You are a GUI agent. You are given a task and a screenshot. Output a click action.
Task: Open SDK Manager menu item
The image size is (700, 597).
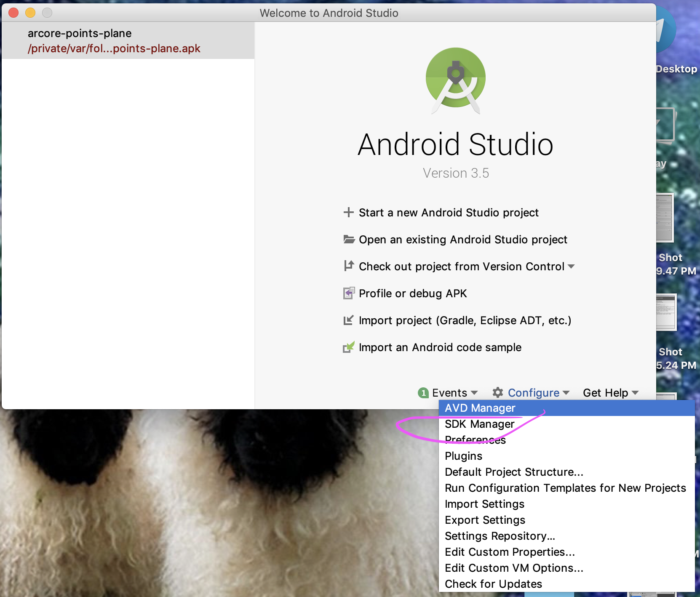click(566, 424)
